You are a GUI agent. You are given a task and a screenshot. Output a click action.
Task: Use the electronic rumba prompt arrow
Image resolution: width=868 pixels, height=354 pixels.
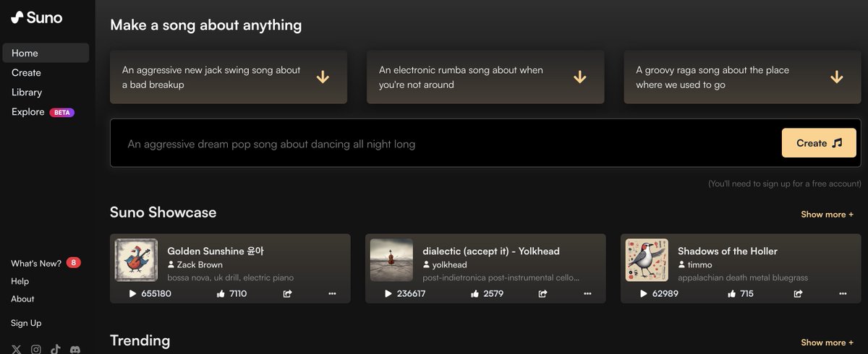click(579, 77)
